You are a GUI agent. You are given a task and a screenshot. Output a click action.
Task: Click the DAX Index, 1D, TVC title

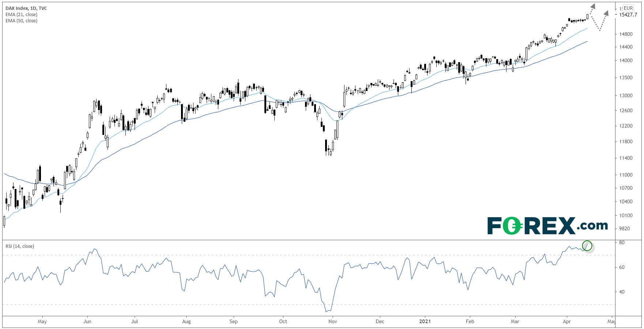[x=26, y=8]
